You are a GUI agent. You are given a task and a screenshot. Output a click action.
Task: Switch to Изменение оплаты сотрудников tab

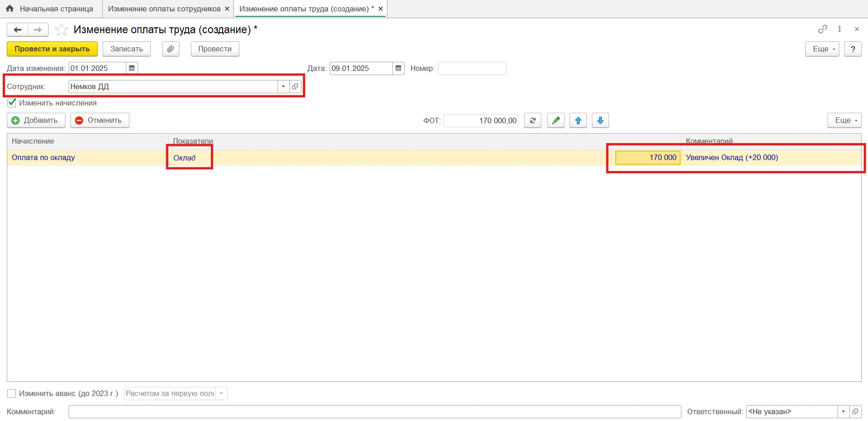pos(164,9)
